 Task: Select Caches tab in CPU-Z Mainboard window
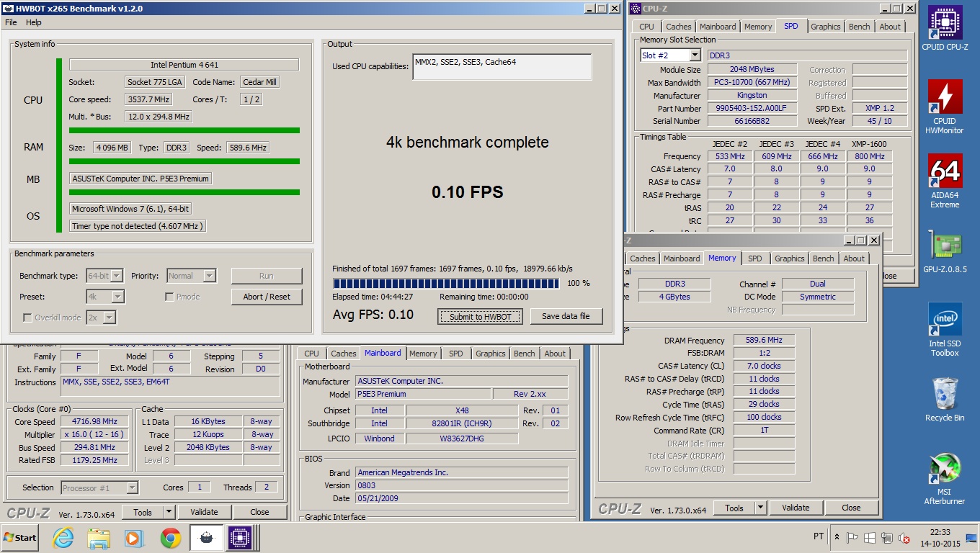344,354
